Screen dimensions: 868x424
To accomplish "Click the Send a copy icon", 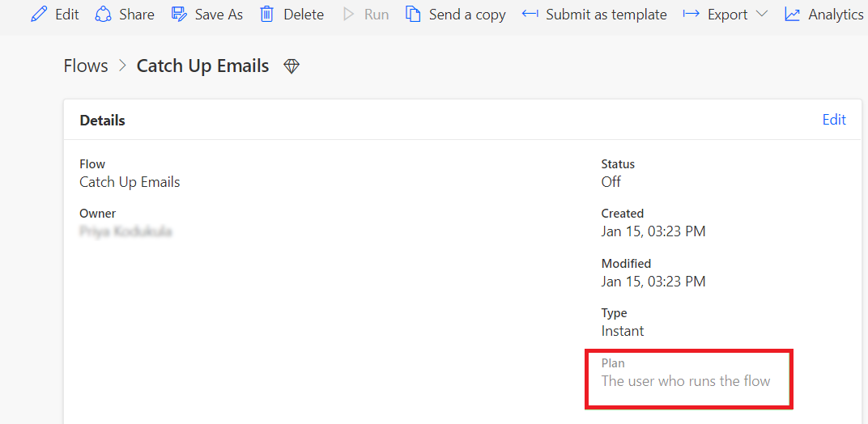I will (413, 14).
